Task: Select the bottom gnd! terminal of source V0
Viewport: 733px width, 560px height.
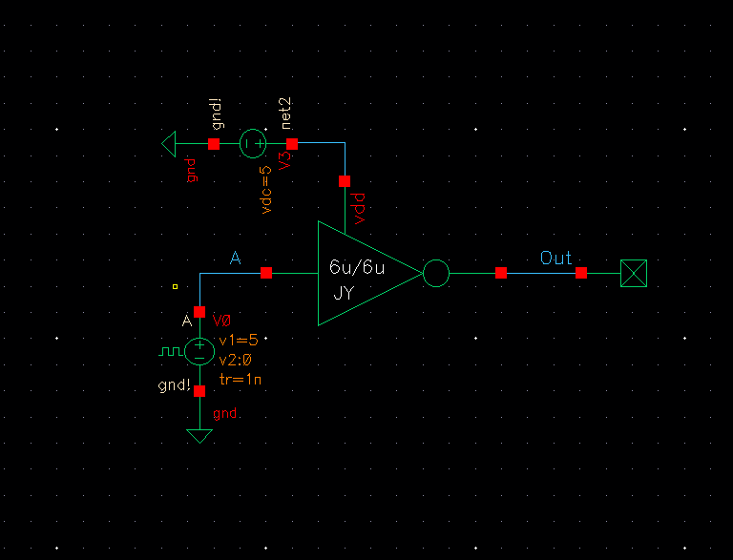Action: [199, 391]
